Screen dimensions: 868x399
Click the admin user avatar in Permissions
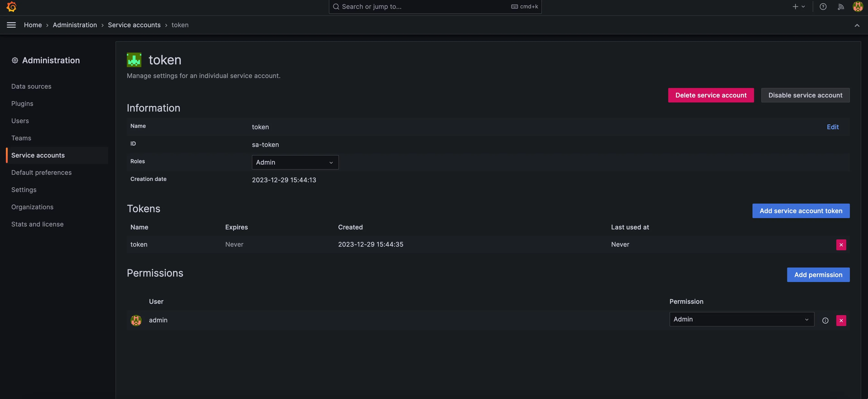tap(136, 320)
